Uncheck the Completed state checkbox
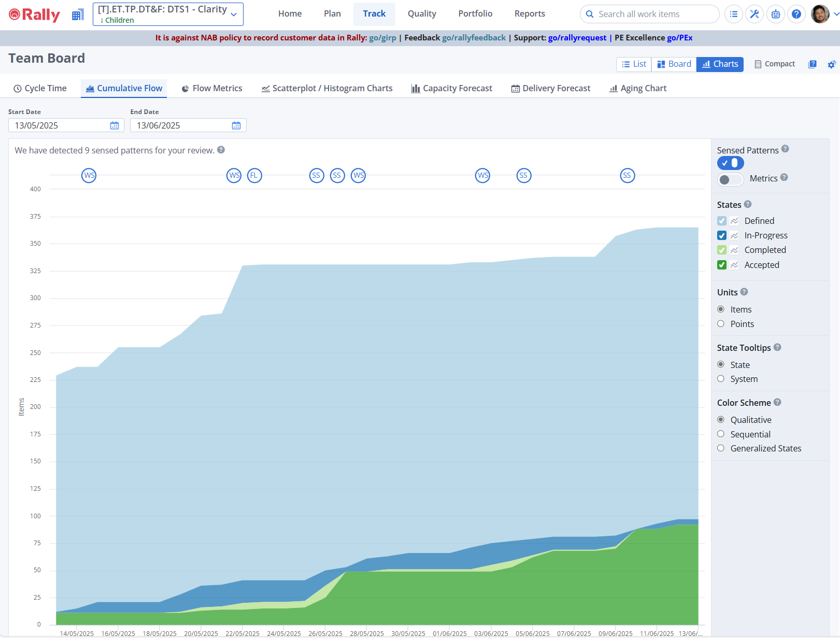This screenshot has width=840, height=638. 722,250
